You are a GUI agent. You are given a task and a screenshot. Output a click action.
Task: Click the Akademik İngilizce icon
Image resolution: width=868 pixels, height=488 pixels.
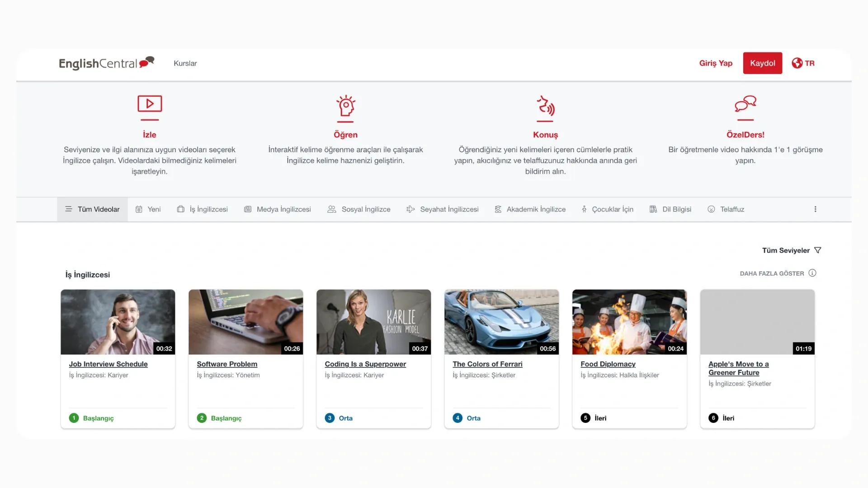[498, 209]
